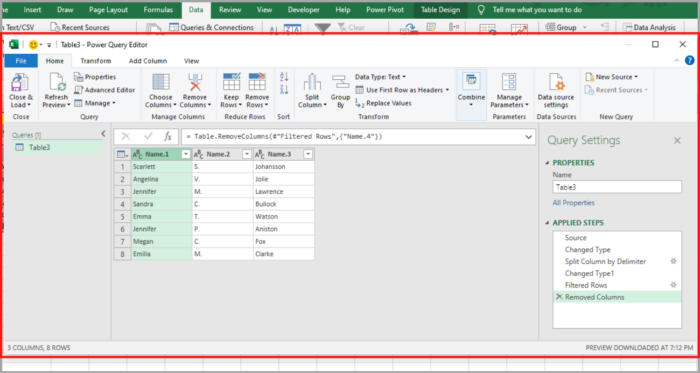Collapse the Queries pane
This screenshot has width=700, height=373.
[x=103, y=134]
